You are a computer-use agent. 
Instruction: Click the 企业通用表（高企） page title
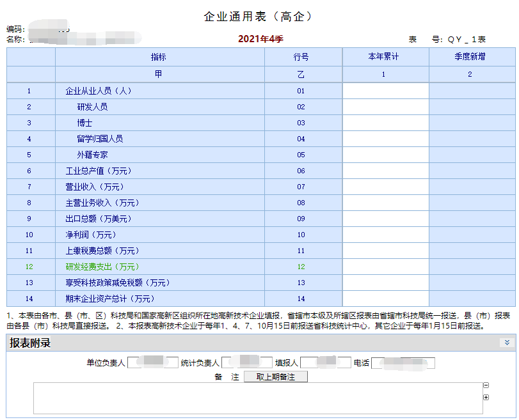tap(258, 16)
